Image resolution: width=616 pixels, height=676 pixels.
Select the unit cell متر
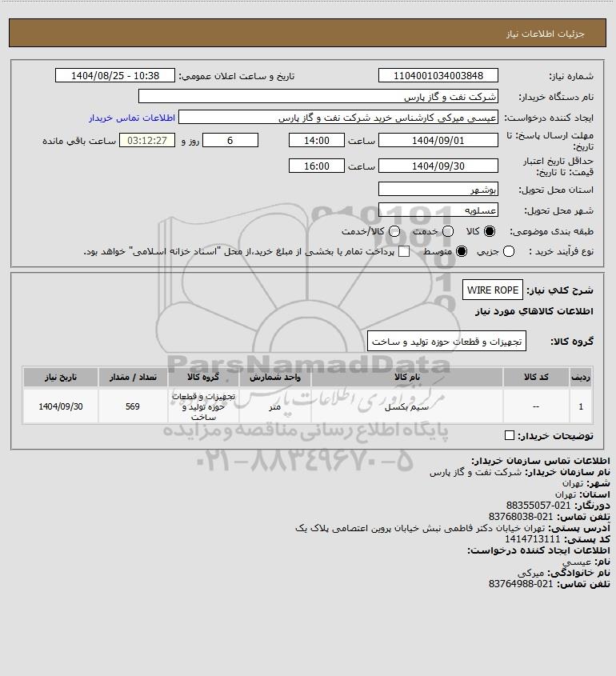pyautogui.click(x=275, y=406)
